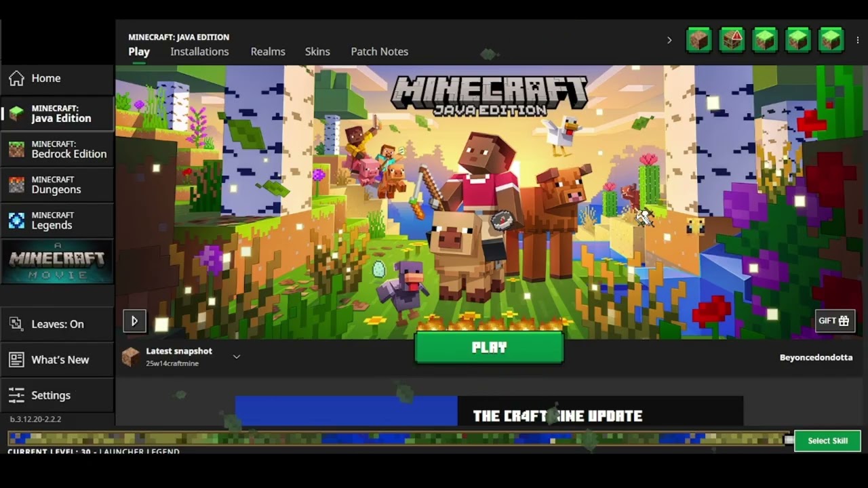The height and width of the screenshot is (488, 868).
Task: Click the green PLAY button
Action: tap(489, 348)
